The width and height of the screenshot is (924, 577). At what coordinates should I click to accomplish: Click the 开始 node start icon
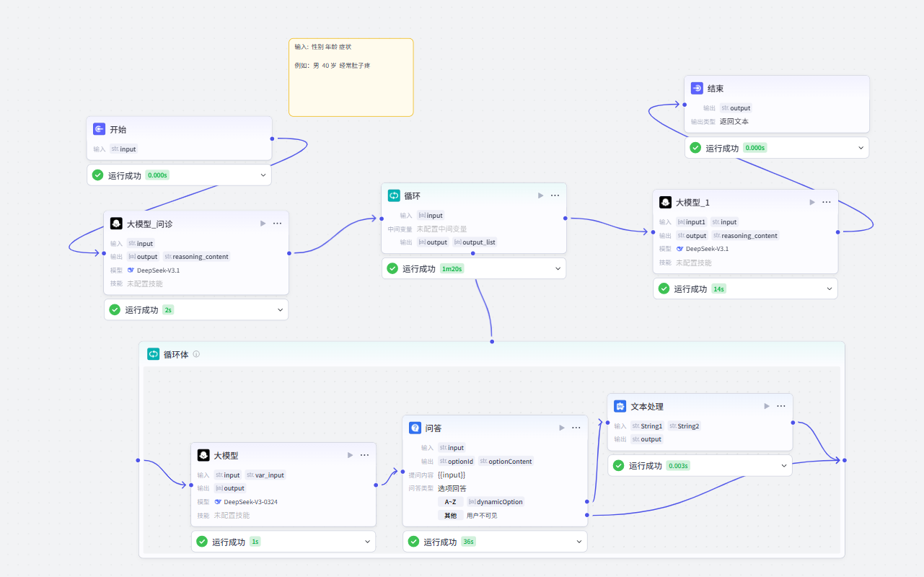pos(99,129)
